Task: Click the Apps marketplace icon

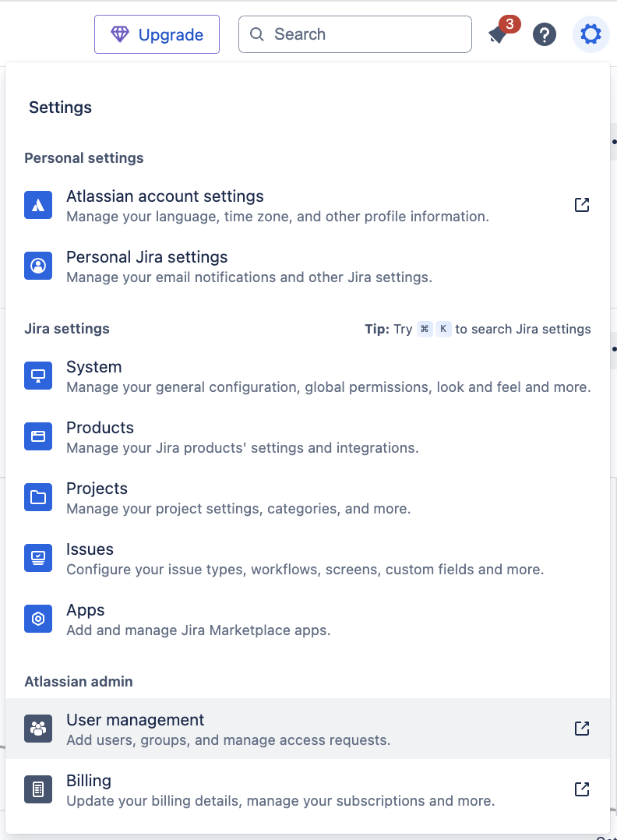Action: [38, 619]
